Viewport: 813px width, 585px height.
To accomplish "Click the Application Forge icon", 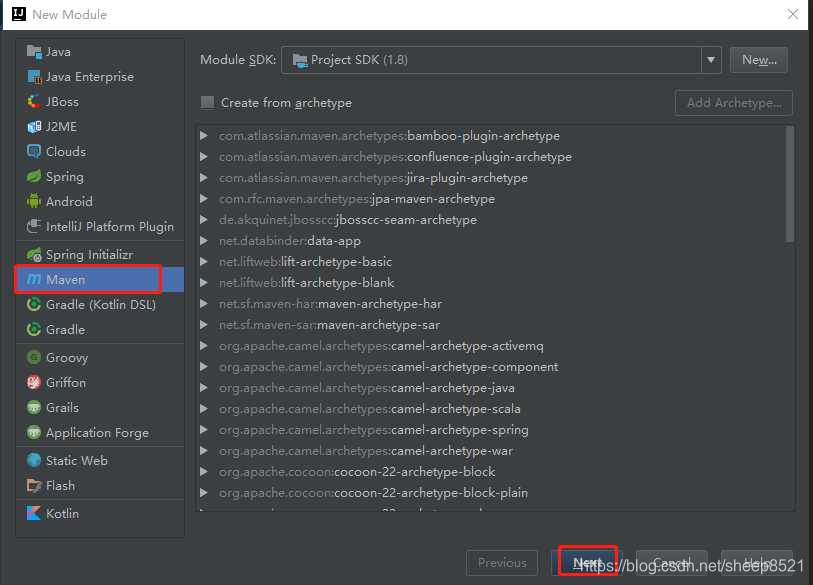I will [34, 433].
